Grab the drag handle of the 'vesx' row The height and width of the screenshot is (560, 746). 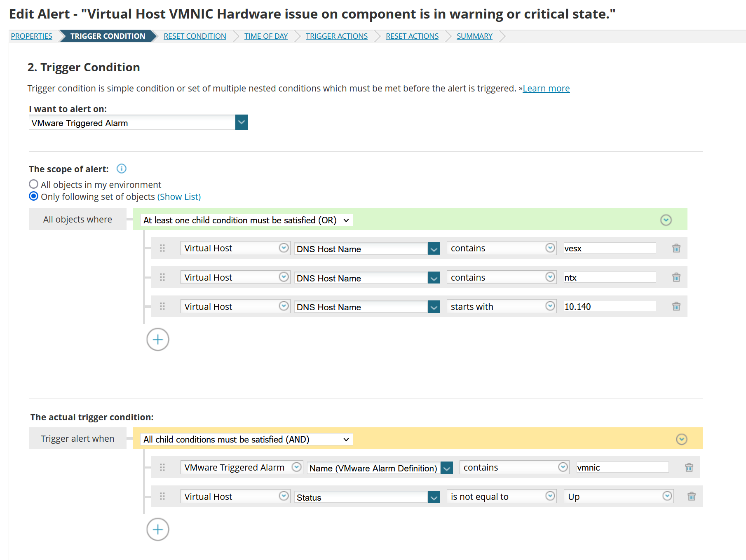pyautogui.click(x=162, y=248)
